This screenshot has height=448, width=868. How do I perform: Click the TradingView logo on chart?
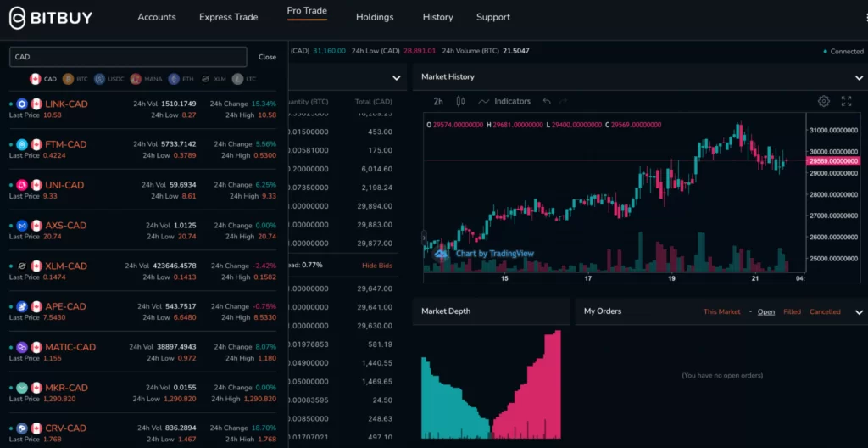[x=441, y=254]
